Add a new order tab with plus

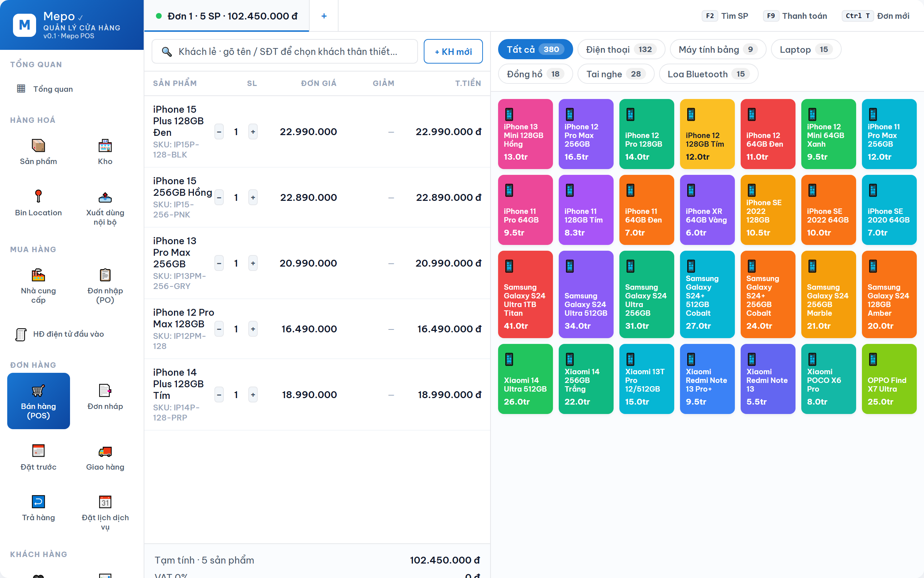(324, 16)
